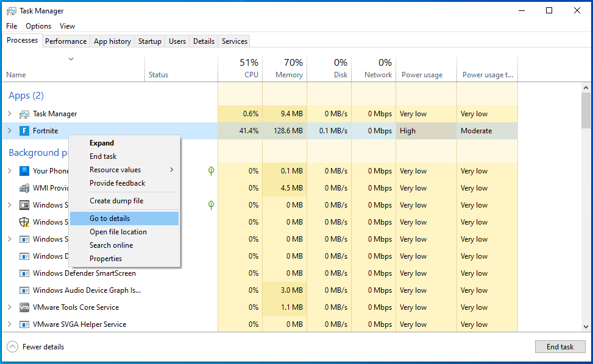Choose Open file location
The height and width of the screenshot is (364, 593).
point(124,232)
